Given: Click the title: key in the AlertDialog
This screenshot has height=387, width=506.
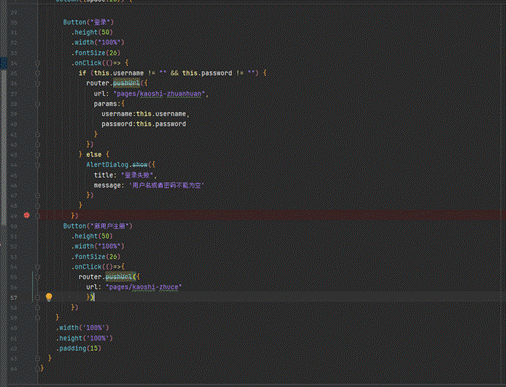Looking at the screenshot, I should pyautogui.click(x=104, y=175).
